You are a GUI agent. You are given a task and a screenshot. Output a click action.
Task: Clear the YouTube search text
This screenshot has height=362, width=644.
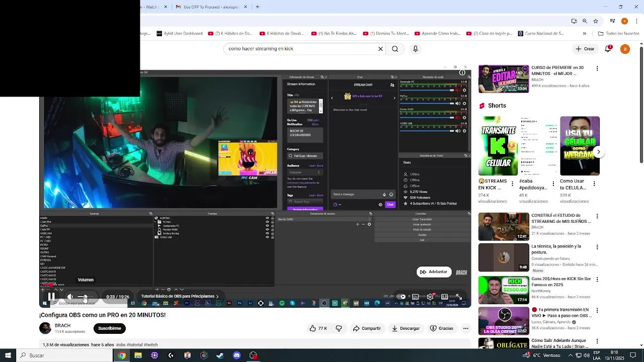[x=380, y=49]
